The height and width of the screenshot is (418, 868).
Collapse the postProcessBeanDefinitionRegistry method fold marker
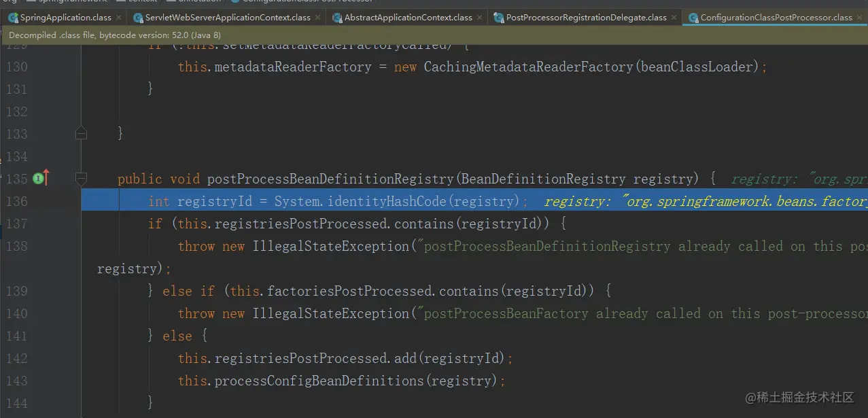[81, 179]
